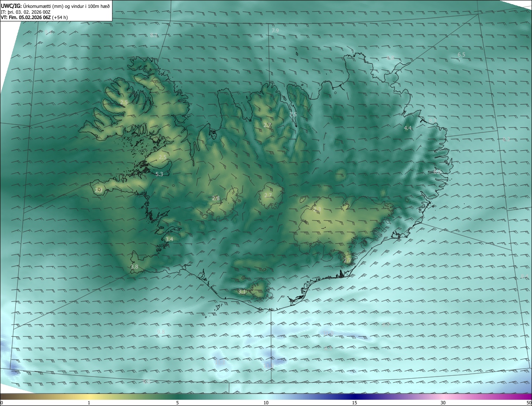Click the 8.2 value label on the map
532x406 pixels.
[x=506, y=139]
